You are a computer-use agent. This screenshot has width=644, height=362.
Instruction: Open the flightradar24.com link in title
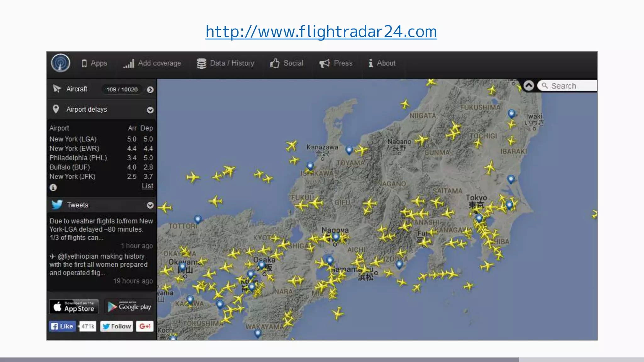click(x=321, y=31)
